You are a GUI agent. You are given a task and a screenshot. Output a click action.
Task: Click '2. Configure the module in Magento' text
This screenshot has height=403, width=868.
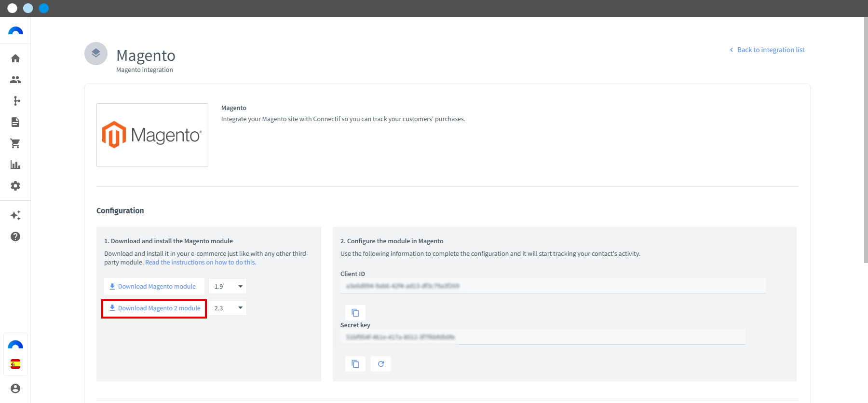pyautogui.click(x=392, y=241)
